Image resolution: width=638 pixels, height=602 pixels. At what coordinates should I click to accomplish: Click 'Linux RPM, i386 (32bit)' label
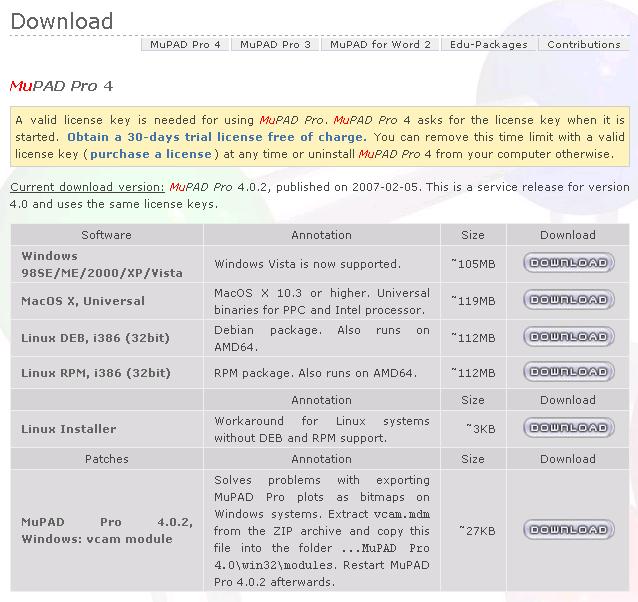pyautogui.click(x=96, y=373)
